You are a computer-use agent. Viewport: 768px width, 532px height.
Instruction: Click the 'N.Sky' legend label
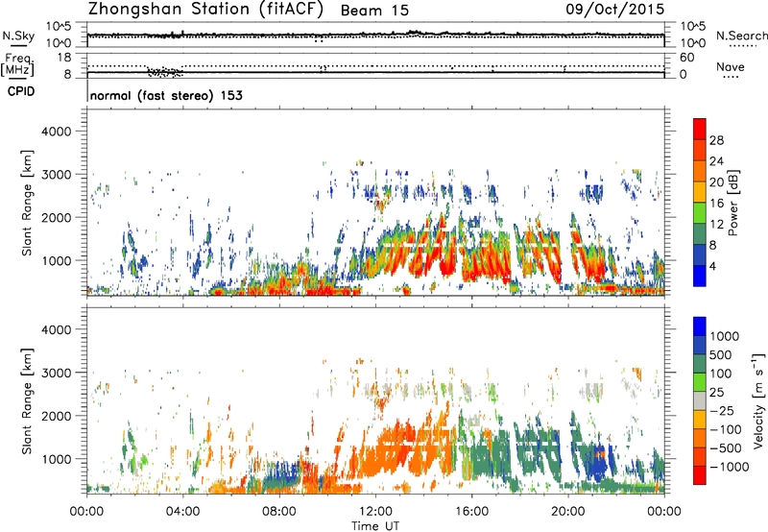click(x=18, y=36)
